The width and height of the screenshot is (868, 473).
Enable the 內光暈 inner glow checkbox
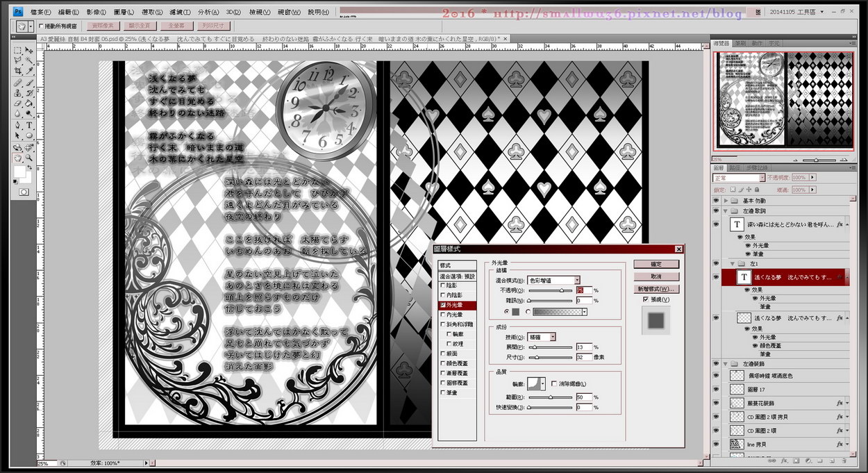pos(443,315)
